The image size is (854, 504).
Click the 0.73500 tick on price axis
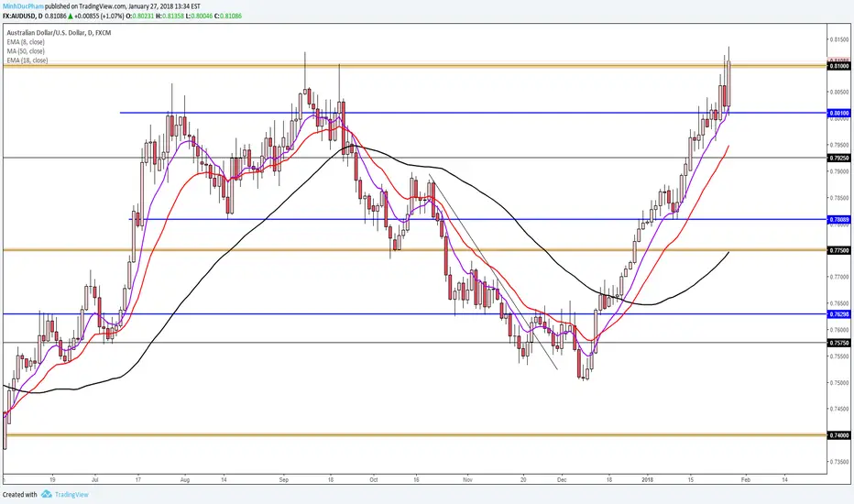(x=838, y=462)
